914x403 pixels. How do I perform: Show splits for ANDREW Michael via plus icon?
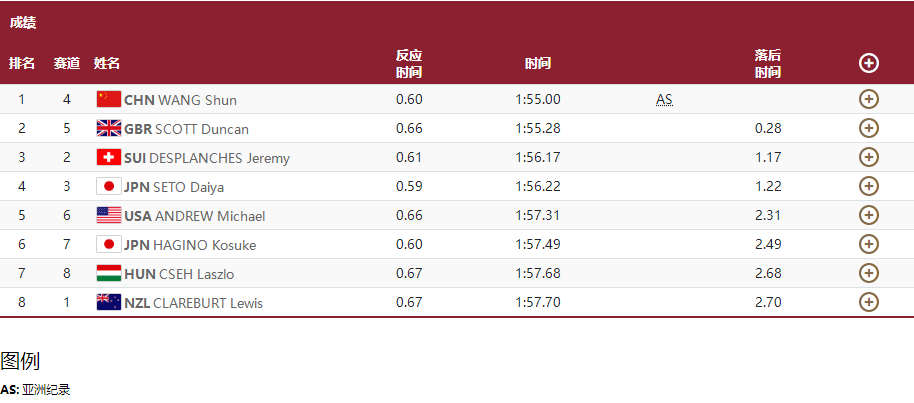869,215
